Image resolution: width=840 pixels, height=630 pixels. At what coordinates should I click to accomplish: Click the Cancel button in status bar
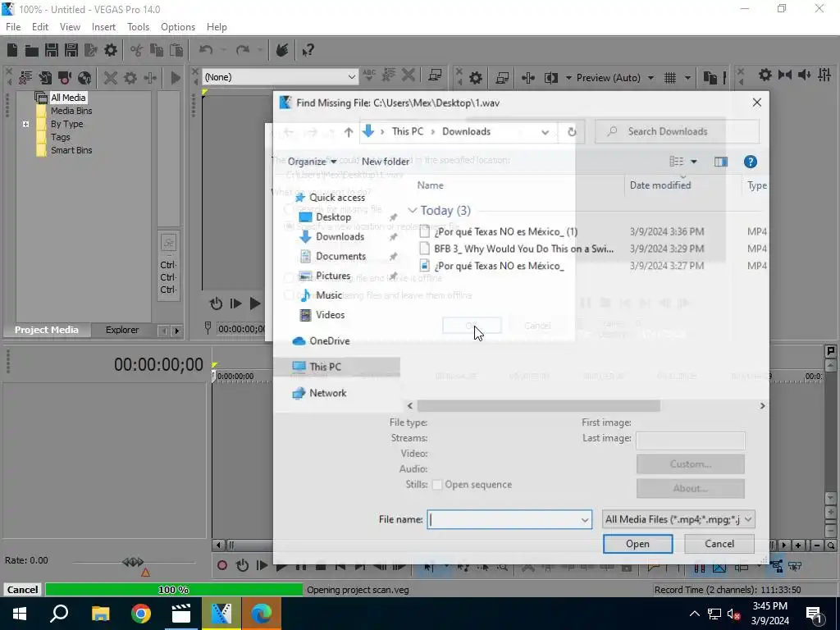[22, 590]
